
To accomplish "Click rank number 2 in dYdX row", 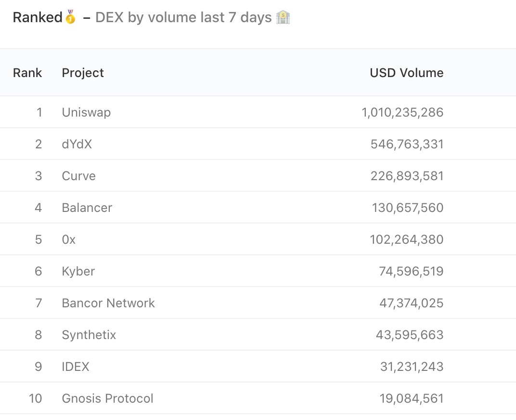I will point(39,144).
